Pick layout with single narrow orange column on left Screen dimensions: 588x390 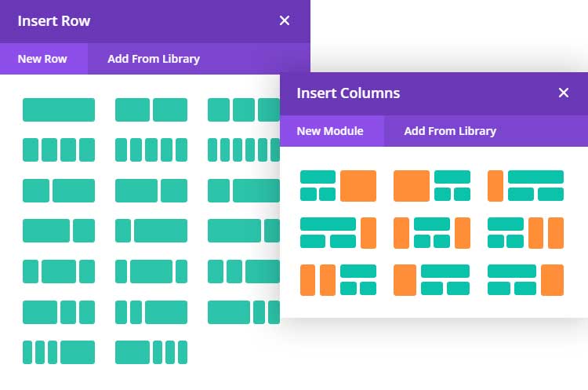(525, 186)
